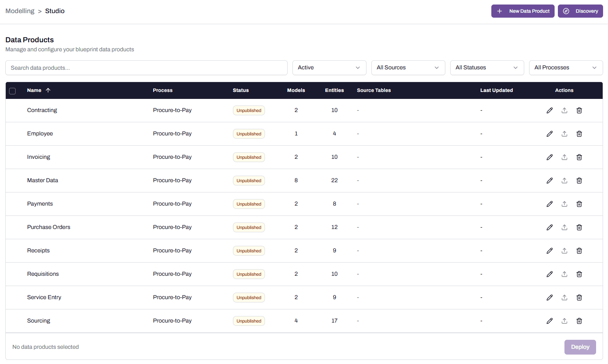608x364 pixels.
Task: Click the Employee name cell
Action: tap(40, 134)
